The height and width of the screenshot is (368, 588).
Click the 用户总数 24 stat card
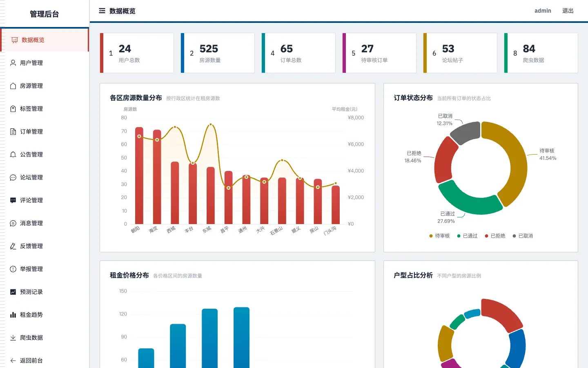point(137,53)
